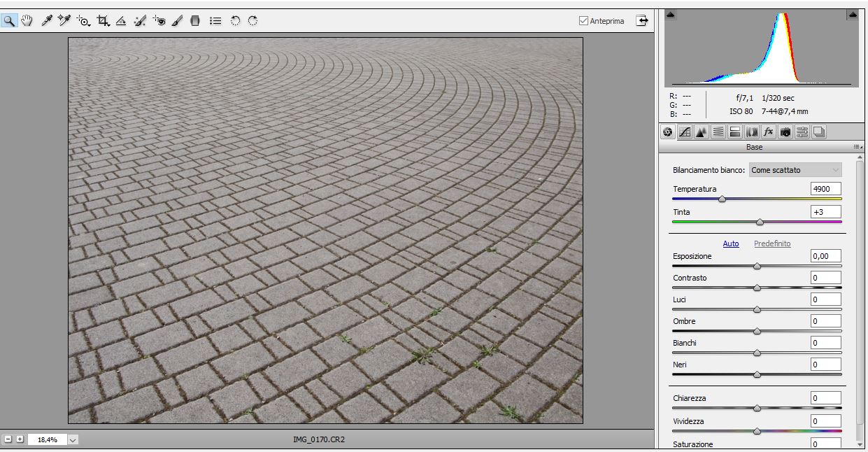Image resolution: width=868 pixels, height=452 pixels.
Task: Click the Predefinito link
Action: point(772,243)
